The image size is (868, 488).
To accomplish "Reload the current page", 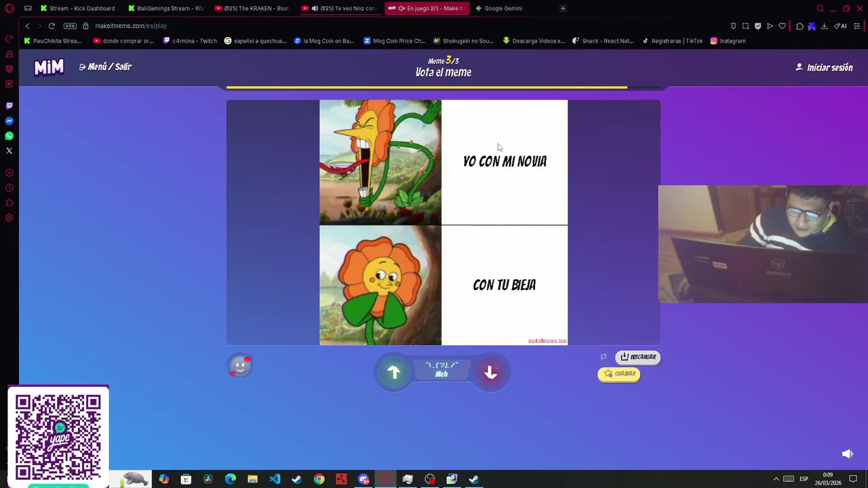I will tap(52, 26).
